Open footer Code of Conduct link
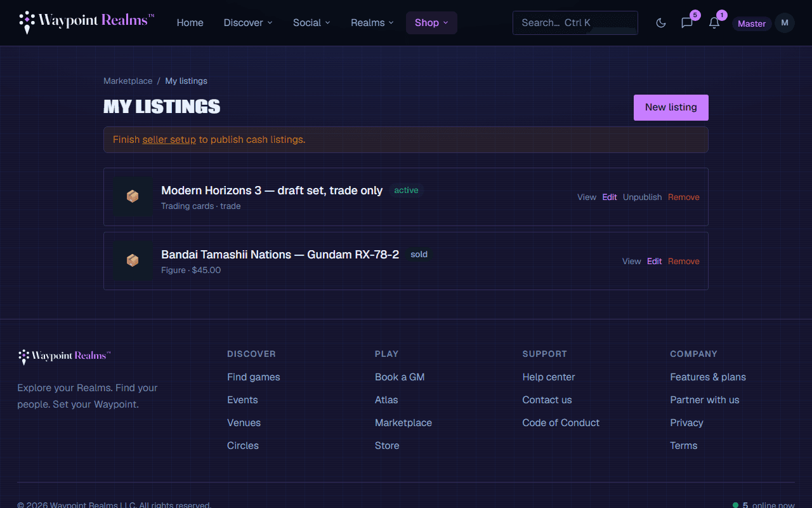812x508 pixels. click(561, 423)
